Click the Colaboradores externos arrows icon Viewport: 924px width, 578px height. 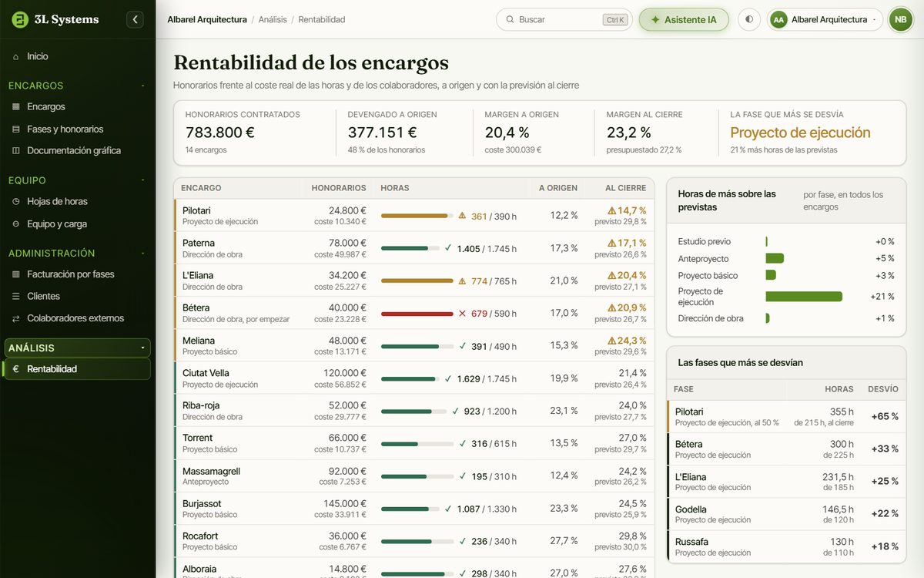click(16, 318)
